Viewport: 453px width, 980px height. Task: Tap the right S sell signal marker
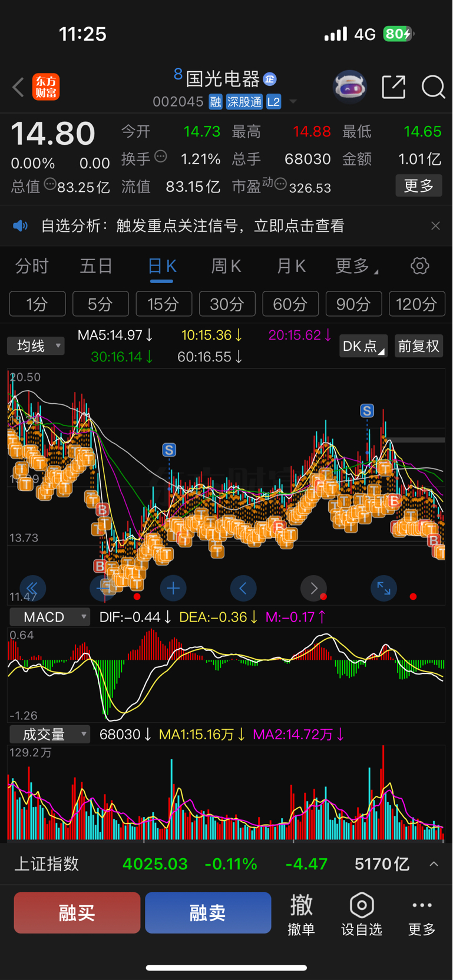click(x=367, y=411)
